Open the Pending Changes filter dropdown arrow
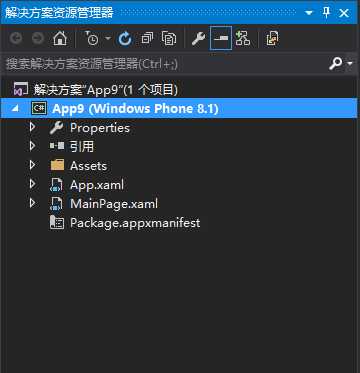 [108, 39]
